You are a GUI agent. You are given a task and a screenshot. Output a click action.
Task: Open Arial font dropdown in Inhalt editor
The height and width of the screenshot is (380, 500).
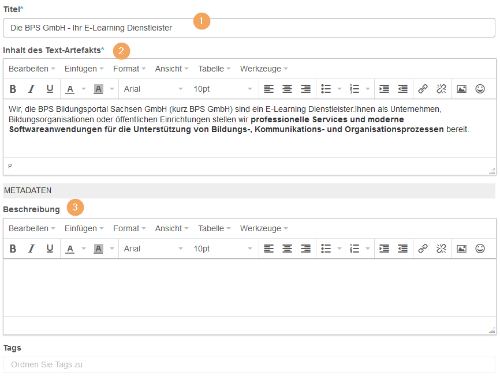153,89
